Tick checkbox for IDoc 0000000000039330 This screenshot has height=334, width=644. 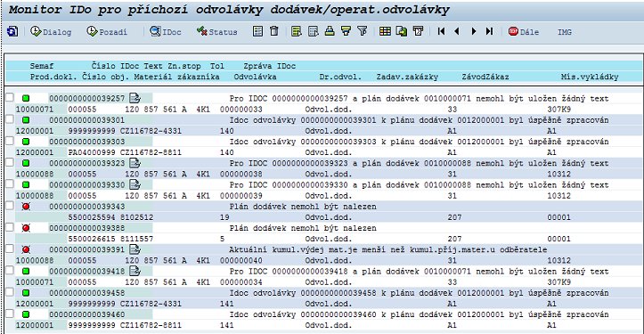pyautogui.click(x=10, y=183)
